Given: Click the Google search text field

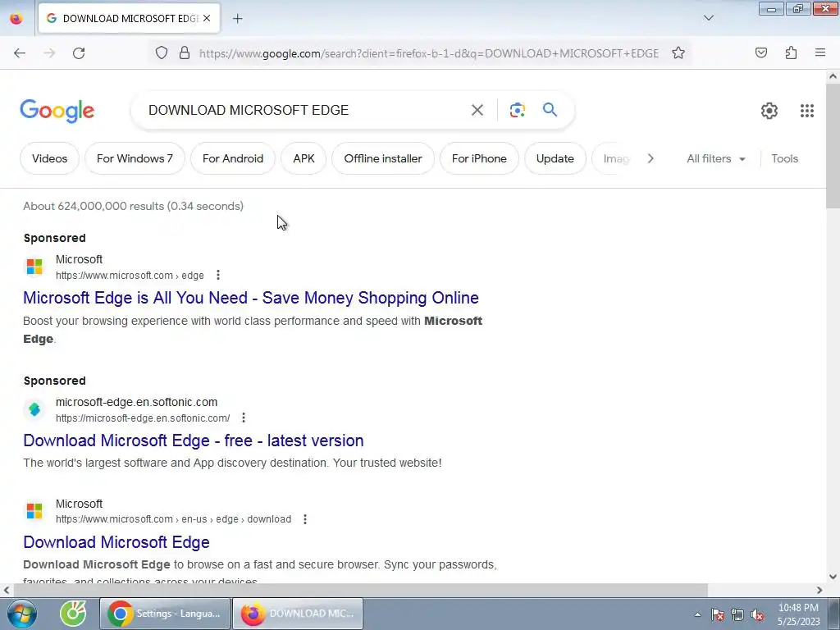Looking at the screenshot, I should (x=300, y=111).
